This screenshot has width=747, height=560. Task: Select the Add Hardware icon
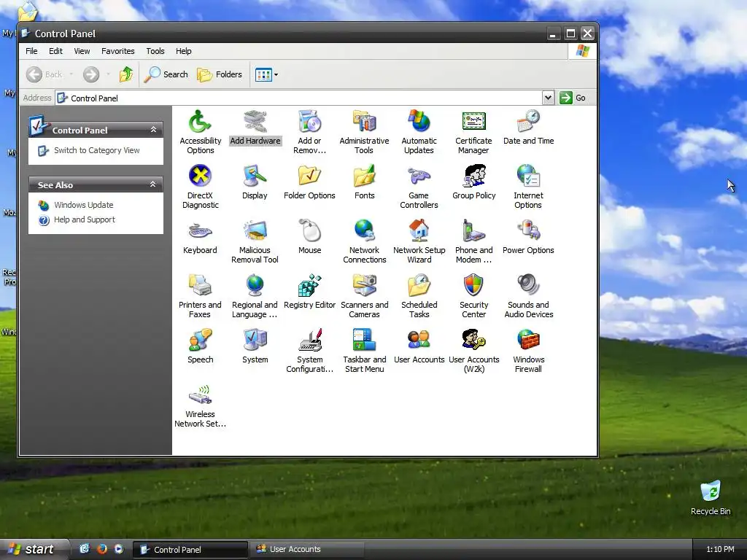coord(255,128)
